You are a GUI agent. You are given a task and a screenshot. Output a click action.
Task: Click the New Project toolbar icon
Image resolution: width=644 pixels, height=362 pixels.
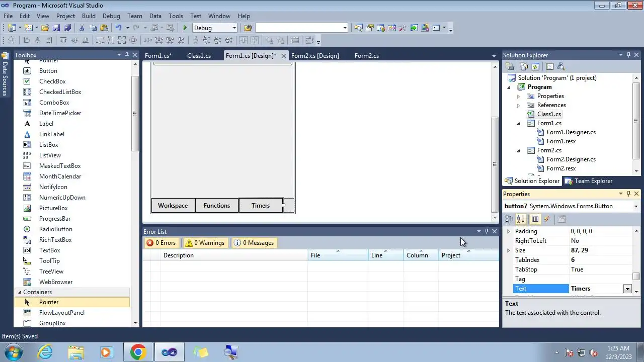pos(12,28)
